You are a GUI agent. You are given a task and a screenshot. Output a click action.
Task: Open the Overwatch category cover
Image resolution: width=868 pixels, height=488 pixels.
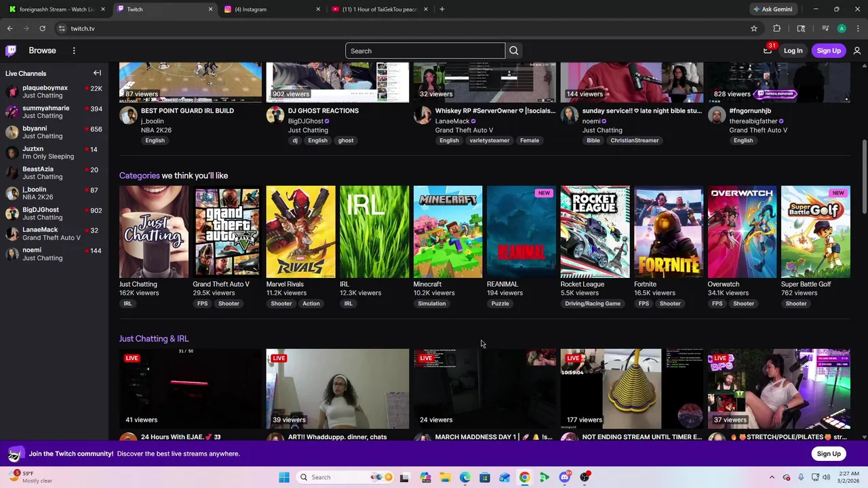click(x=742, y=232)
